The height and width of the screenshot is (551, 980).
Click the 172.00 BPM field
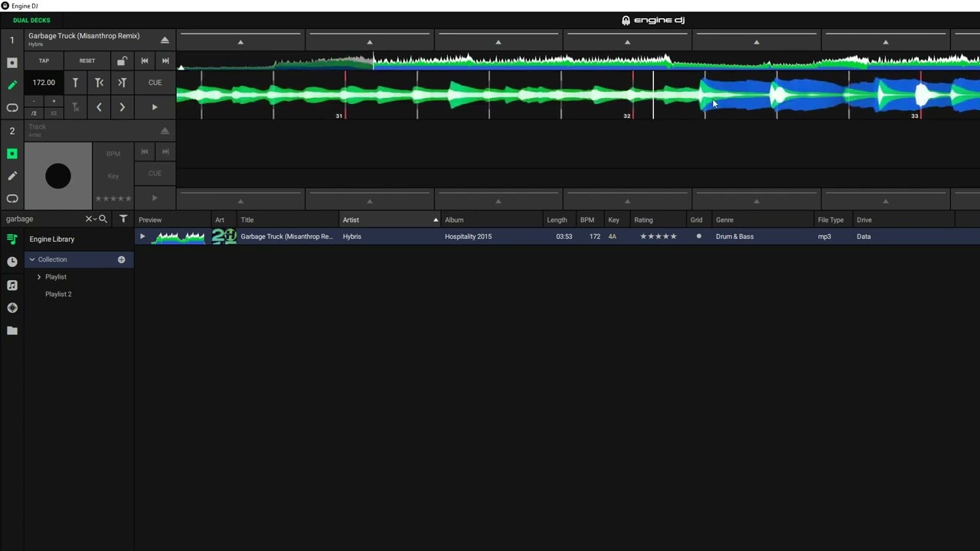click(44, 83)
